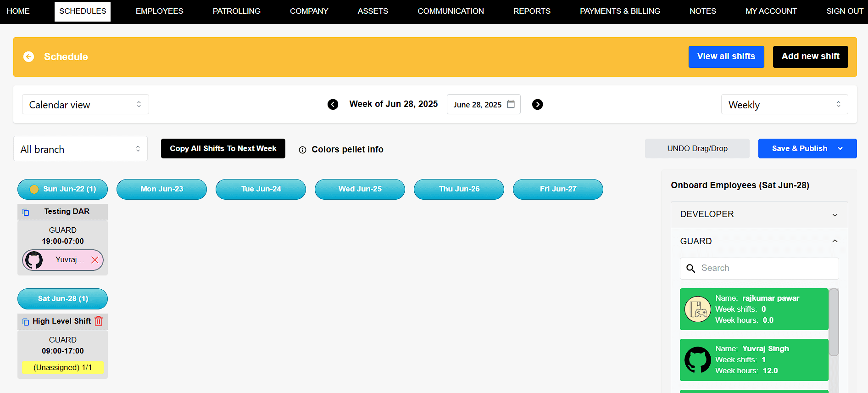868x393 pixels.
Task: Open the EMPLOYEES menu tab
Action: coord(159,11)
